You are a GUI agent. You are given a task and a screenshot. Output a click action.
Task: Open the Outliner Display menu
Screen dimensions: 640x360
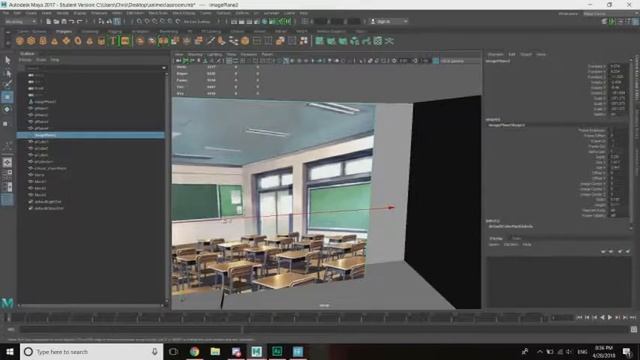[x=25, y=60]
